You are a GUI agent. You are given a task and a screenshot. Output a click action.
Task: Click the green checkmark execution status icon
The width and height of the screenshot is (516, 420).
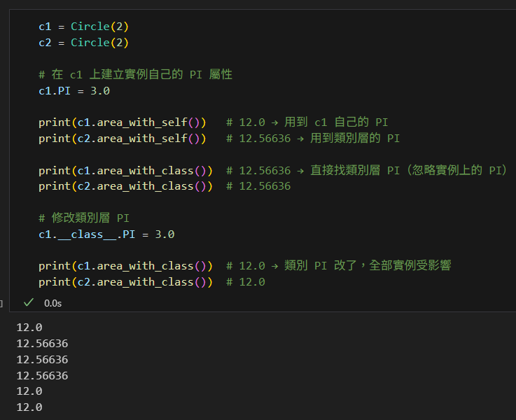coord(29,302)
